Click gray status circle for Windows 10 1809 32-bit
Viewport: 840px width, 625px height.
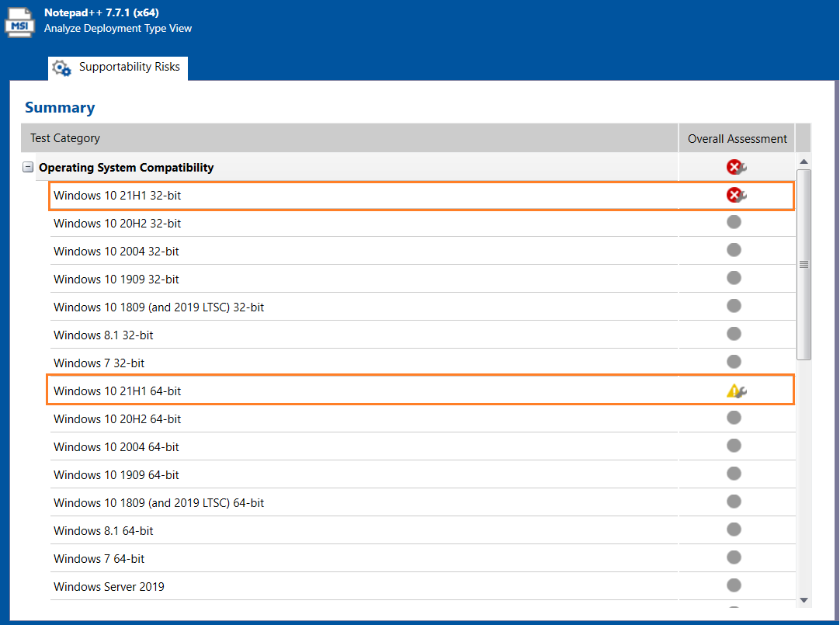click(734, 305)
